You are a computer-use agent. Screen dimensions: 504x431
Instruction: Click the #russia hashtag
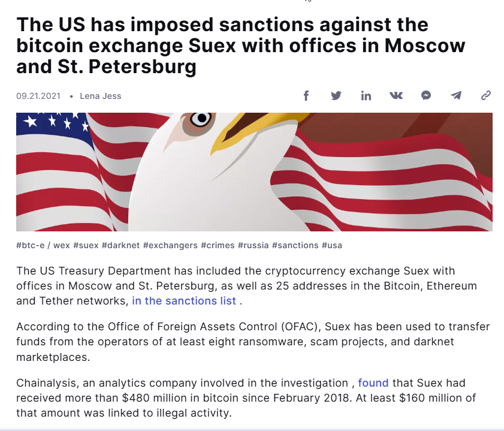coord(253,245)
